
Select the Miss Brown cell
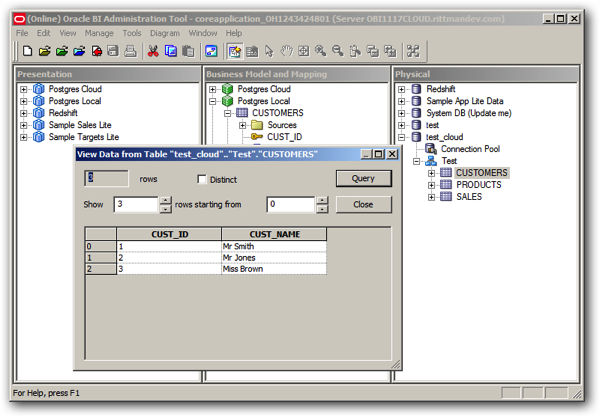[274, 269]
